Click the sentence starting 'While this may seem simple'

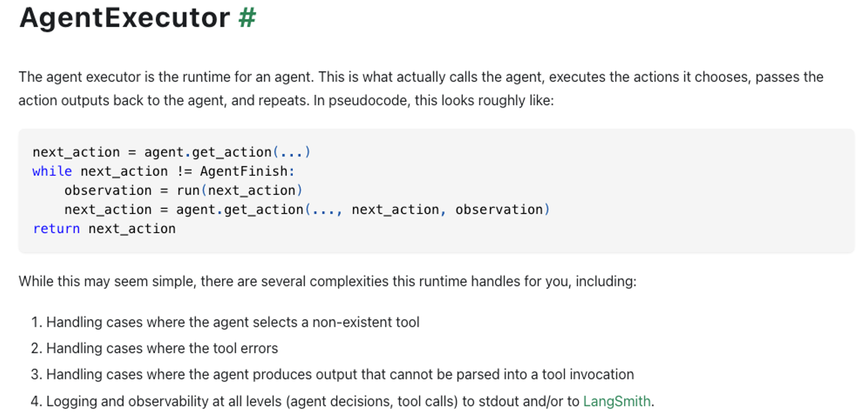pyautogui.click(x=327, y=281)
